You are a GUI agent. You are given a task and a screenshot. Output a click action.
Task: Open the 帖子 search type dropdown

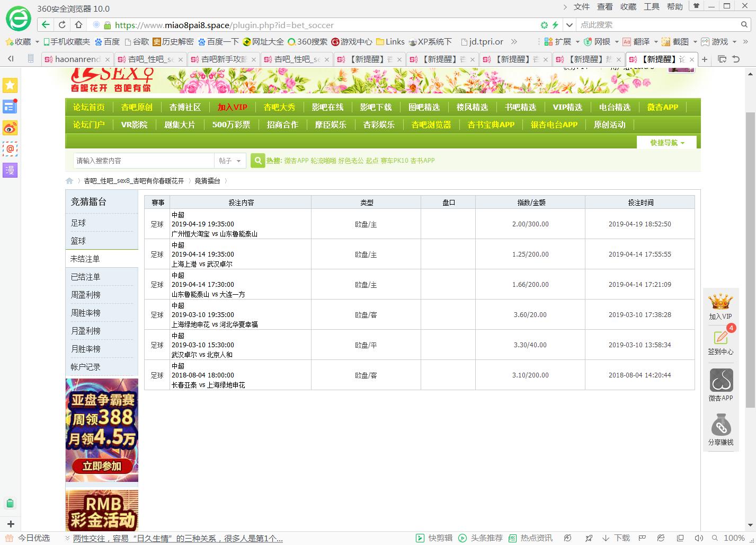tap(230, 161)
